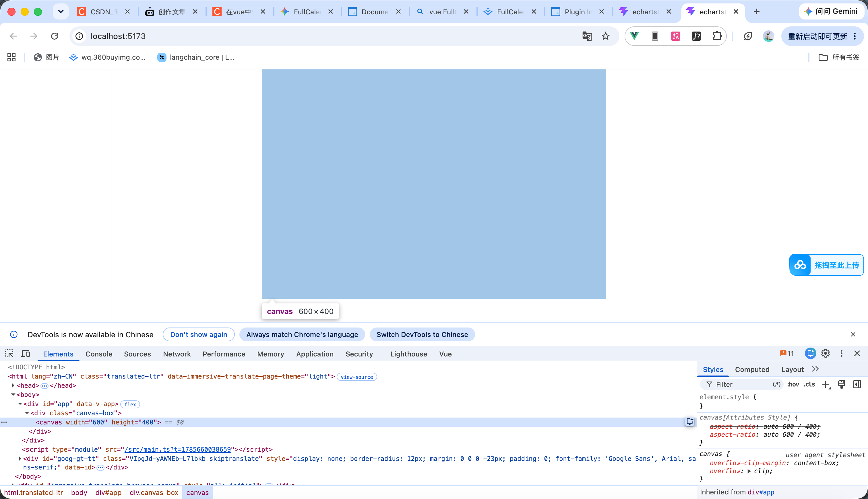Open the 所有书签 all bookmarks folder

(x=839, y=57)
